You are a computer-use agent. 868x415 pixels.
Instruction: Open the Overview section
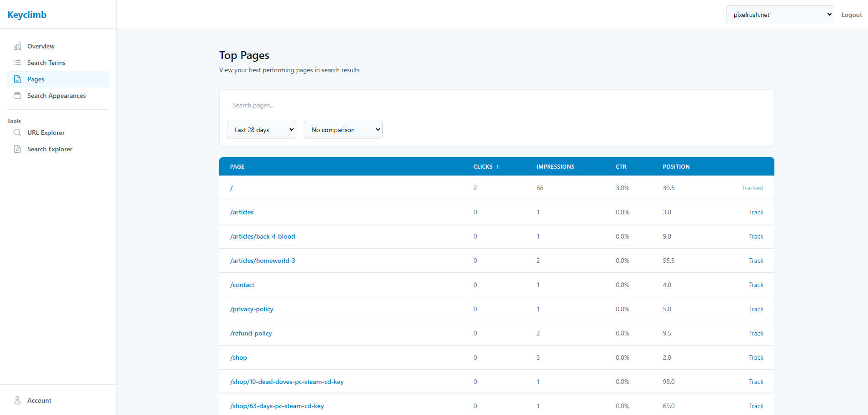tap(58, 46)
